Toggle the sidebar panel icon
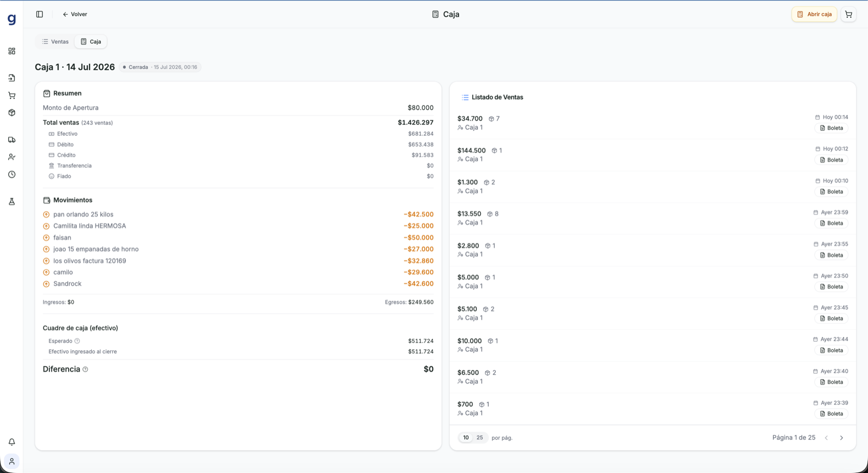868x473 pixels. tap(40, 14)
